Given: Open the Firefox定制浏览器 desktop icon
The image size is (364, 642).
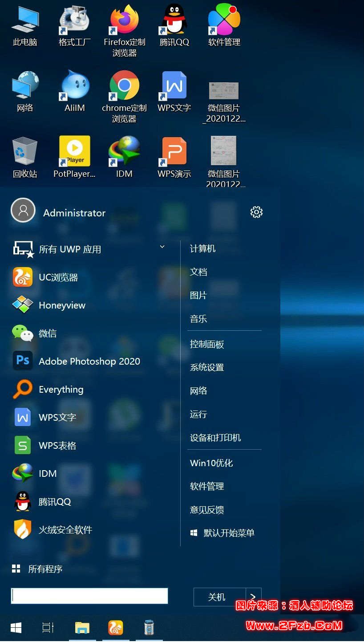Looking at the screenshot, I should 124,28.
